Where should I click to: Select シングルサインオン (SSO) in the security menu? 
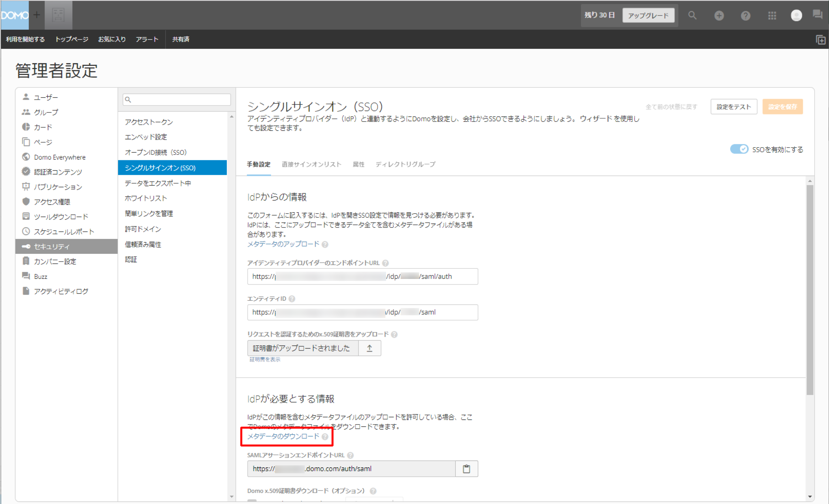[172, 168]
